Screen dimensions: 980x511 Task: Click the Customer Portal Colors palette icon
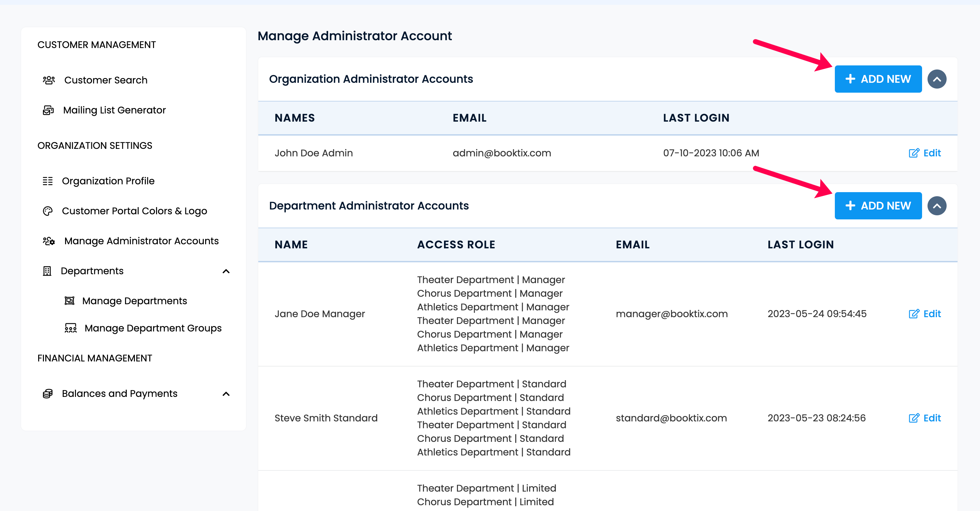48,211
